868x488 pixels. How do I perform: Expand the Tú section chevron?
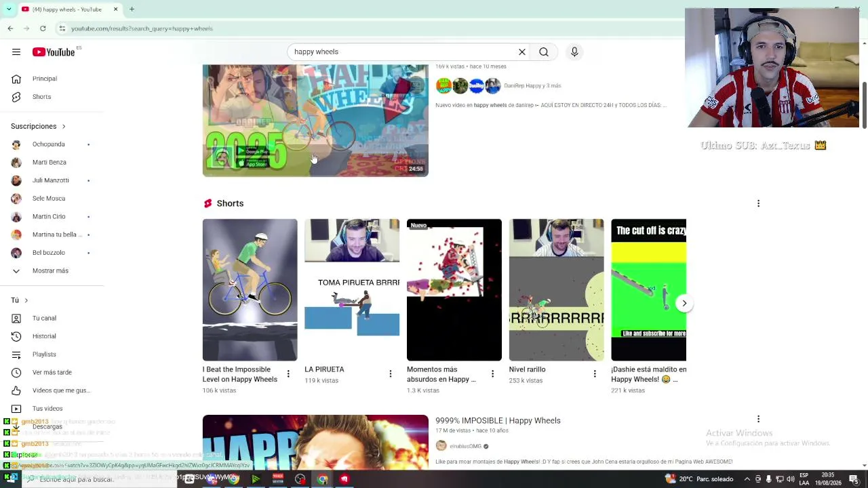pos(26,300)
